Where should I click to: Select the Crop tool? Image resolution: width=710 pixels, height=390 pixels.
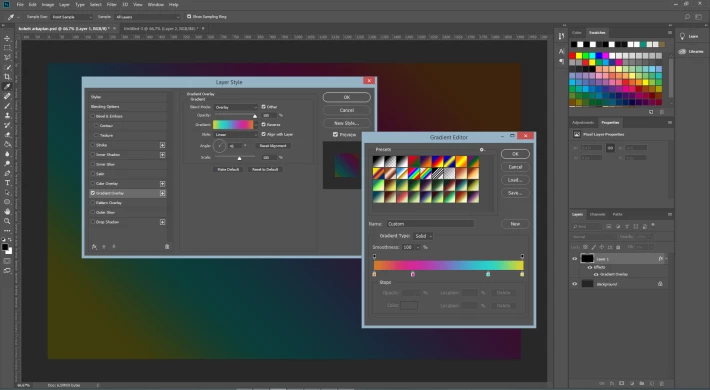[x=7, y=77]
